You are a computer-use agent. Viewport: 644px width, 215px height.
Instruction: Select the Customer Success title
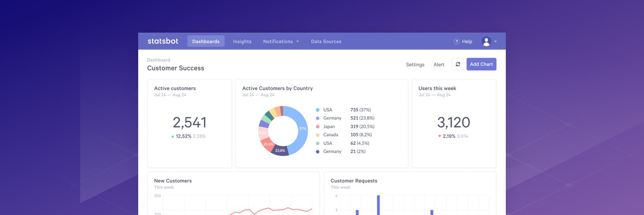point(176,68)
